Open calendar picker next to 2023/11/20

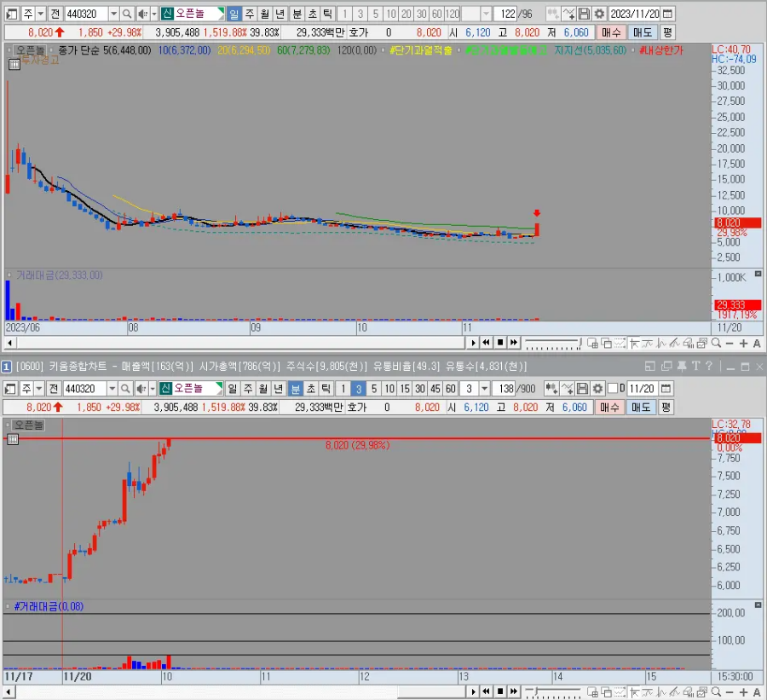pyautogui.click(x=667, y=14)
